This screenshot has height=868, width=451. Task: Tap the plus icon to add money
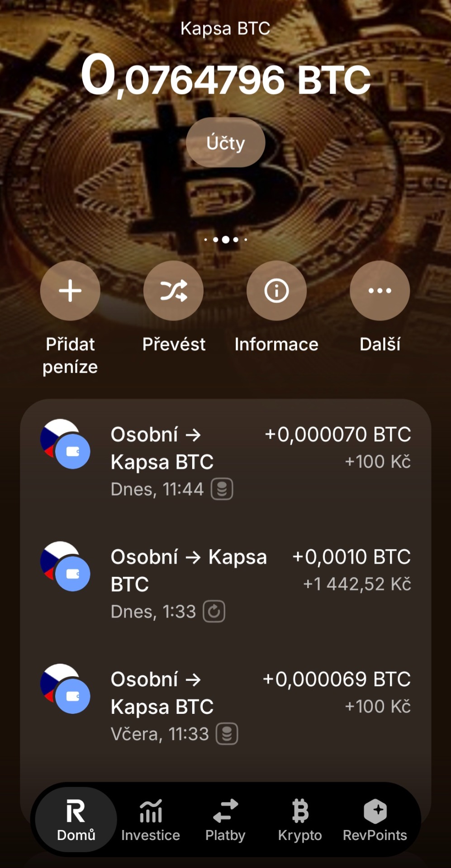click(70, 291)
